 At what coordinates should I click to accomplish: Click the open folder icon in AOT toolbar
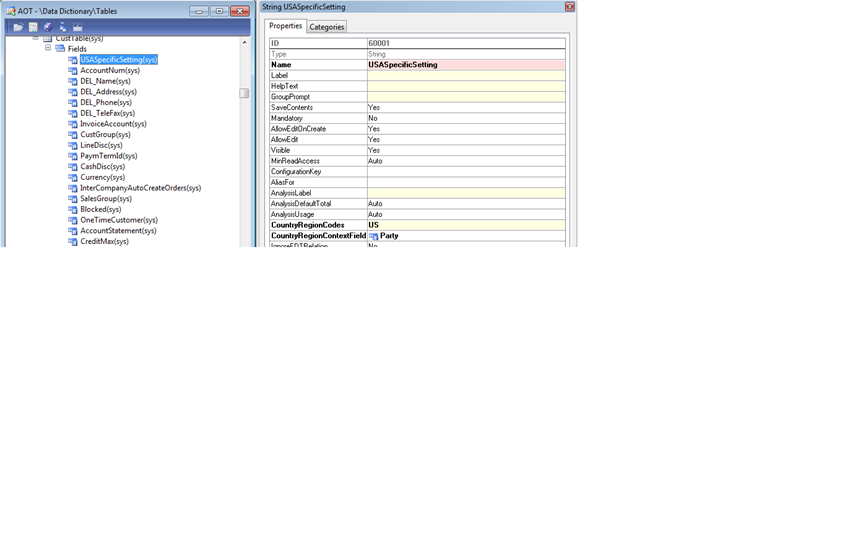(x=18, y=27)
